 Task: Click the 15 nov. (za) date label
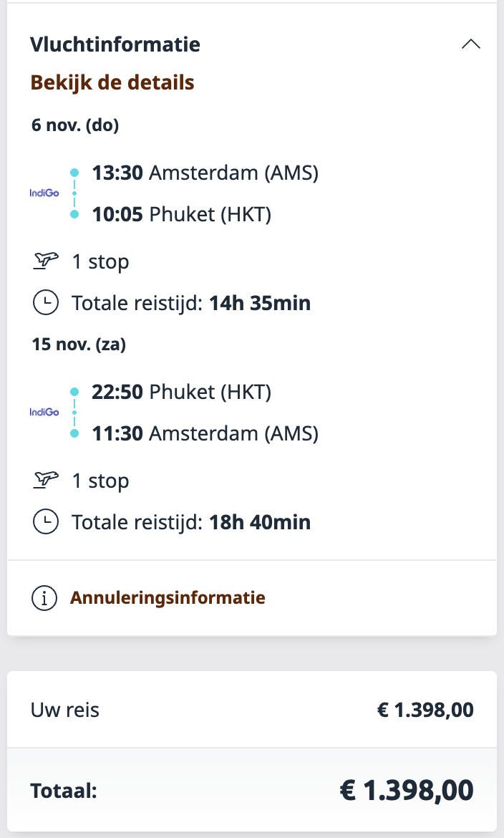tap(79, 345)
